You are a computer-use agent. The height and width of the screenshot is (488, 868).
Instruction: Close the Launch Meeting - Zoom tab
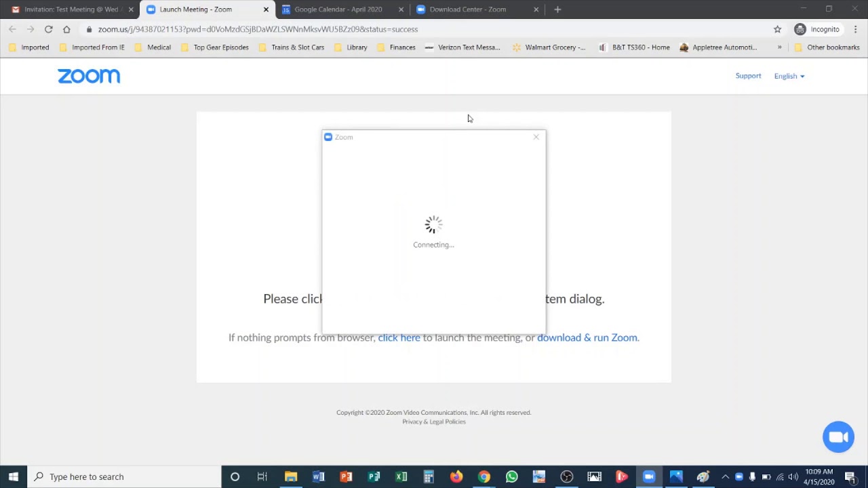point(266,9)
